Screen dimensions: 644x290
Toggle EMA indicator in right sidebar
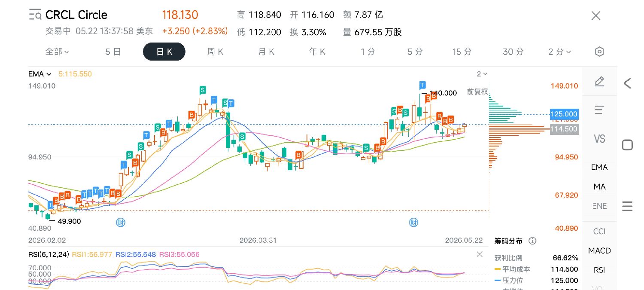tap(599, 167)
